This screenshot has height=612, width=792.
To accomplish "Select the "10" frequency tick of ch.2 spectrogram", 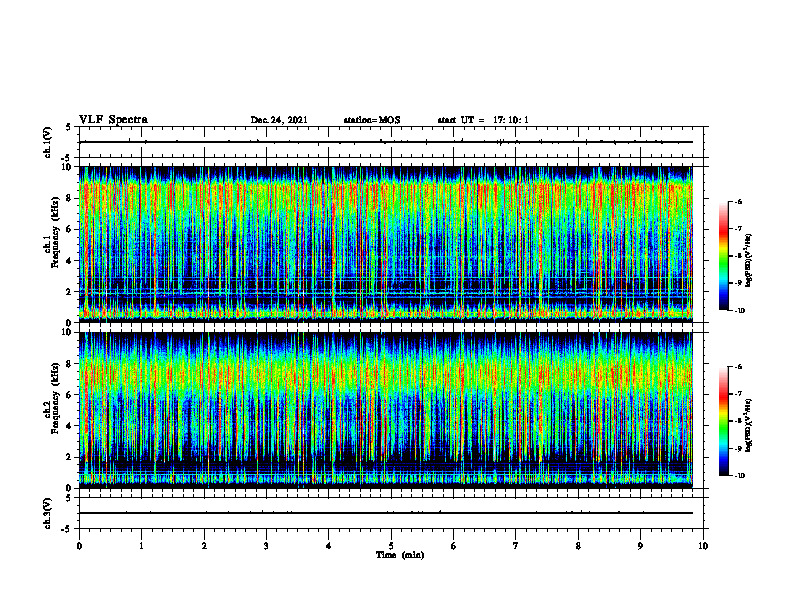I will pos(68,332).
